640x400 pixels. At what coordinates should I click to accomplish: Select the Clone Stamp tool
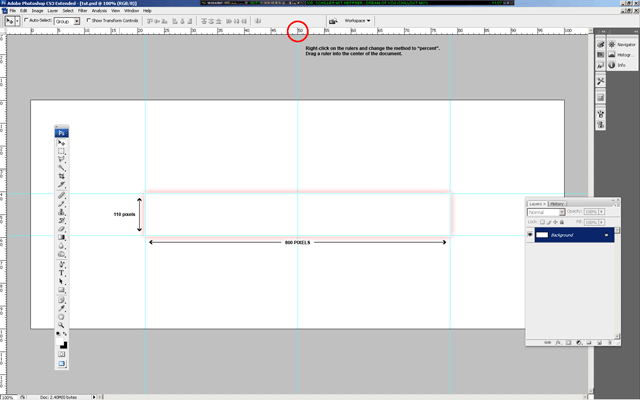[x=61, y=212]
